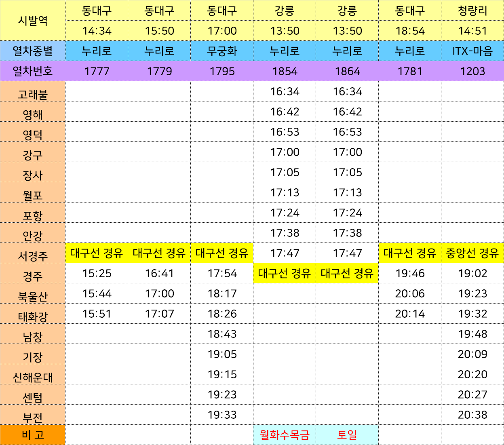
Task: Click the orange 비 고 cell
Action: click(x=33, y=435)
